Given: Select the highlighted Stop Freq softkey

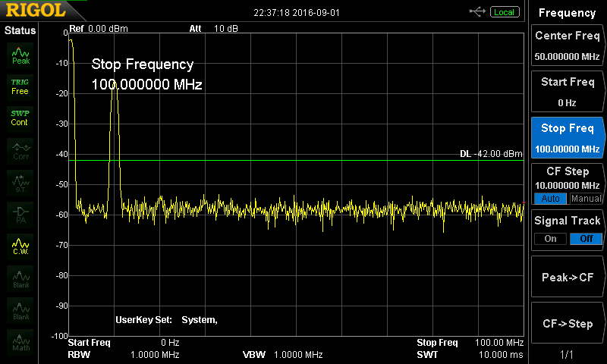Looking at the screenshot, I should (x=567, y=138).
